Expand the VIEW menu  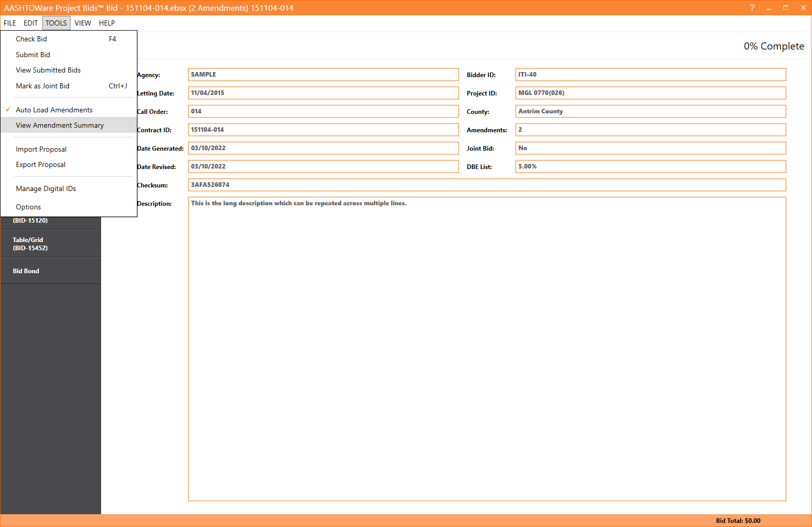point(83,23)
